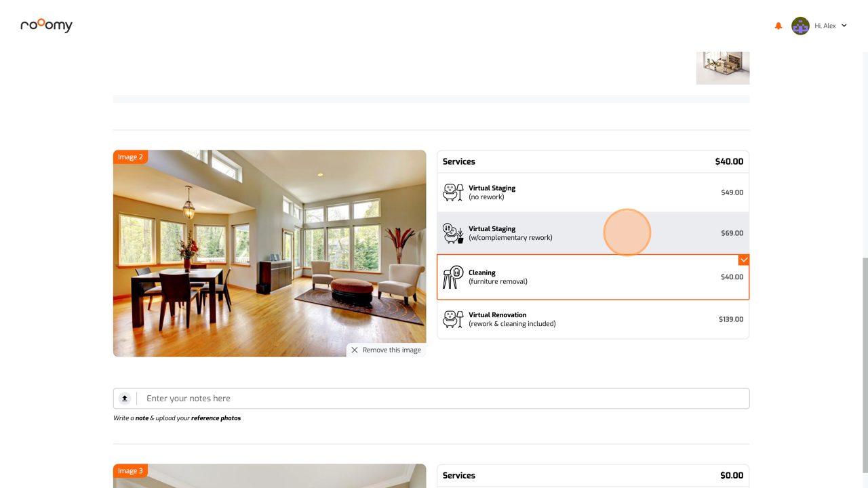Open the notifications bell
Image resolution: width=868 pixels, height=488 pixels.
pyautogui.click(x=778, y=26)
